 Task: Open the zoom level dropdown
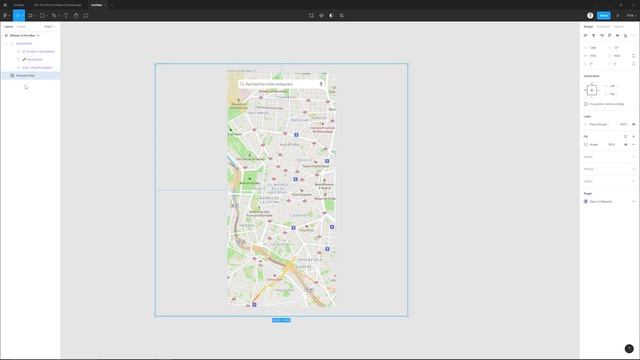631,16
